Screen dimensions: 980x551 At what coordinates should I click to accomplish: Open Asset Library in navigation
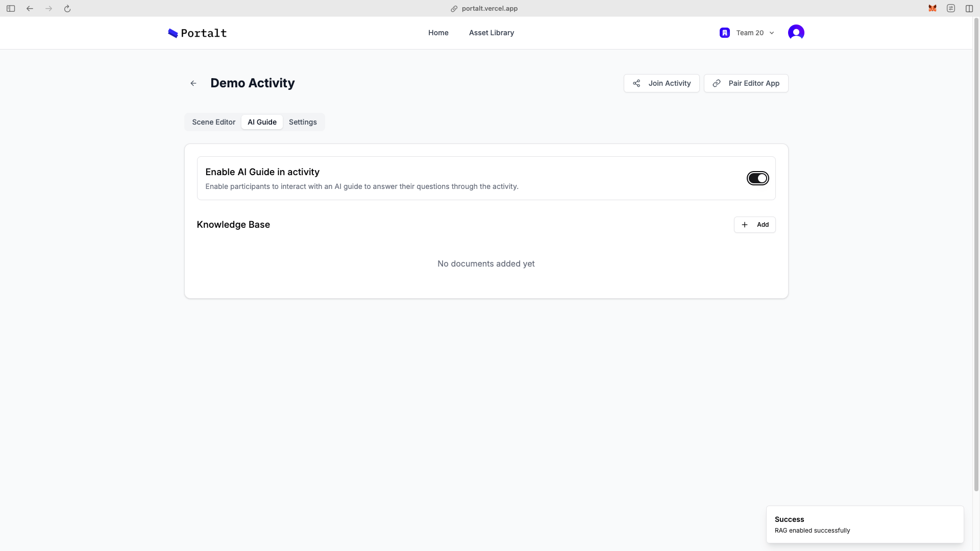pos(491,33)
